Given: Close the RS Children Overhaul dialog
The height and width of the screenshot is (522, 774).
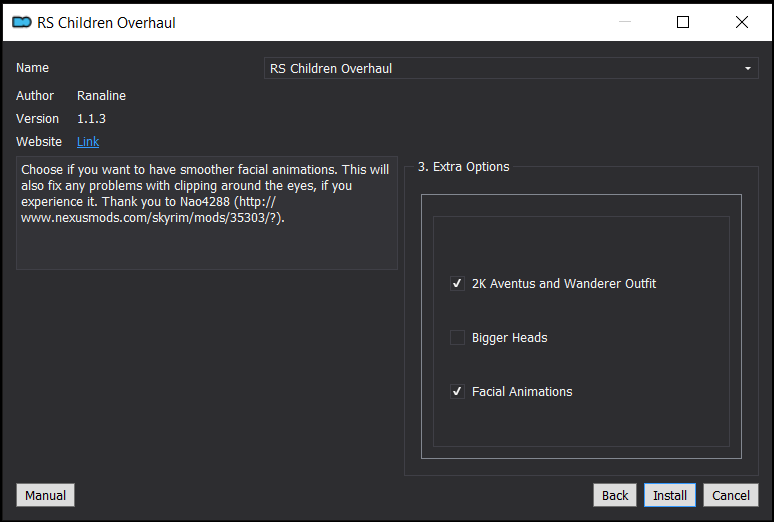Looking at the screenshot, I should 741,22.
